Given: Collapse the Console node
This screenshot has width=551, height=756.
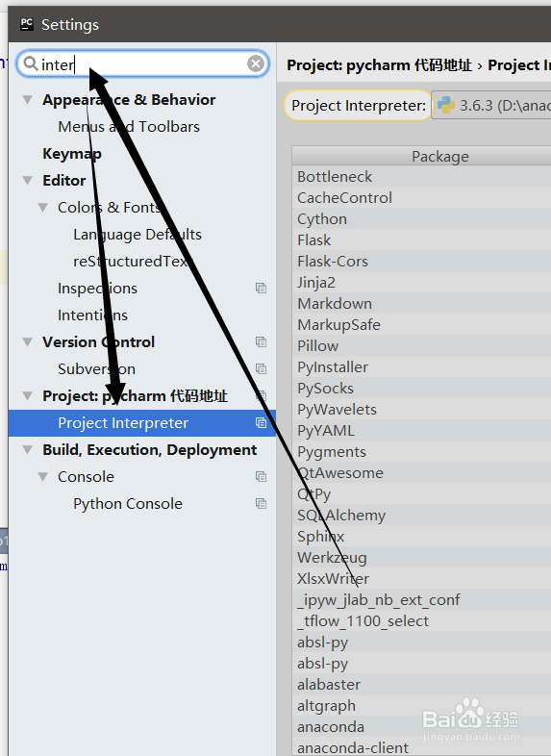Looking at the screenshot, I should point(43,477).
